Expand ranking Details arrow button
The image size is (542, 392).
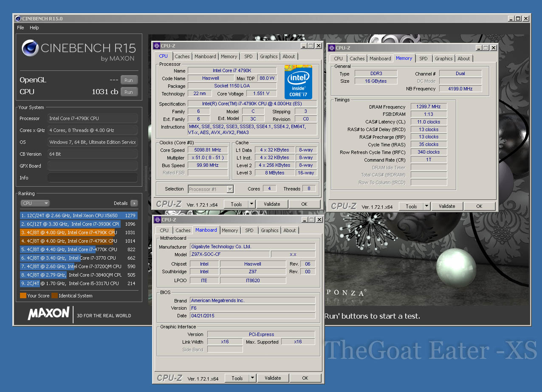click(134, 203)
